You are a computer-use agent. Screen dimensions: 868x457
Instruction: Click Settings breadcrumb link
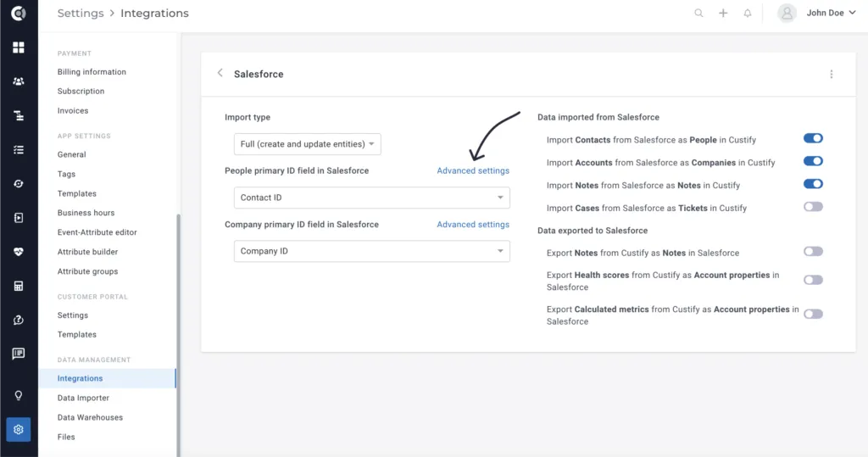pyautogui.click(x=81, y=13)
